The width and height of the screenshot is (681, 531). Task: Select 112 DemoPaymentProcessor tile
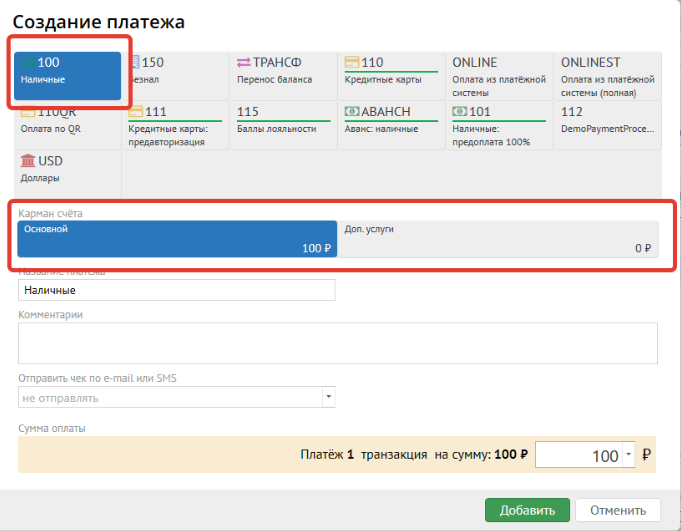[607, 125]
